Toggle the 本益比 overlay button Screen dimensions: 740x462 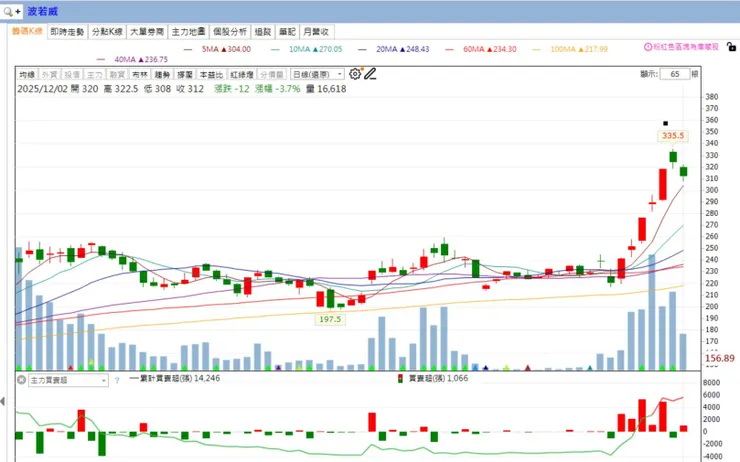[211, 75]
